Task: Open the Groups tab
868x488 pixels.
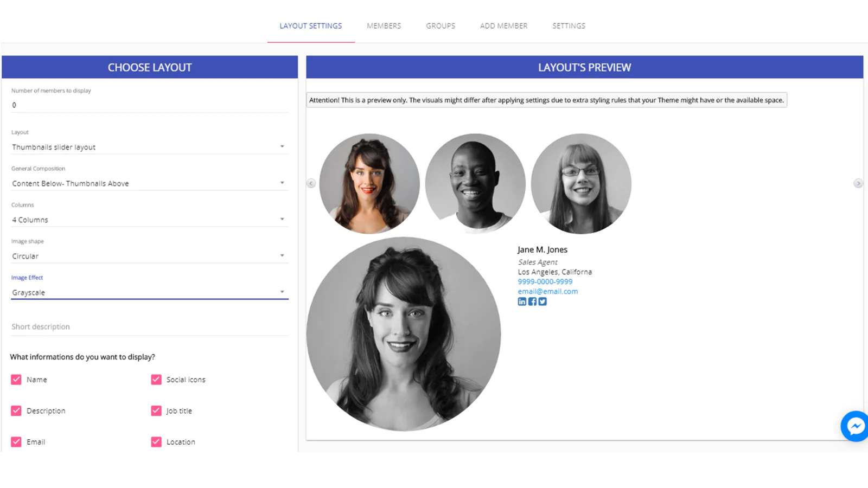Action: click(441, 25)
